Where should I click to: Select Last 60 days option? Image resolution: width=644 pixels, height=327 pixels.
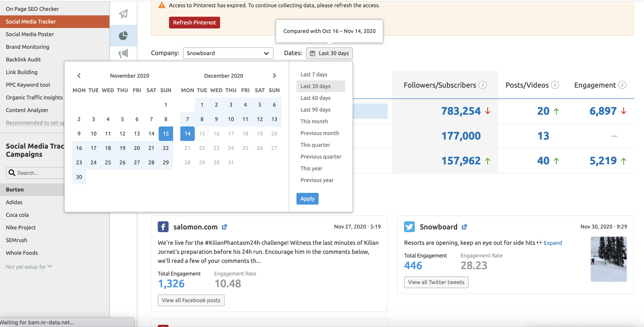point(315,97)
